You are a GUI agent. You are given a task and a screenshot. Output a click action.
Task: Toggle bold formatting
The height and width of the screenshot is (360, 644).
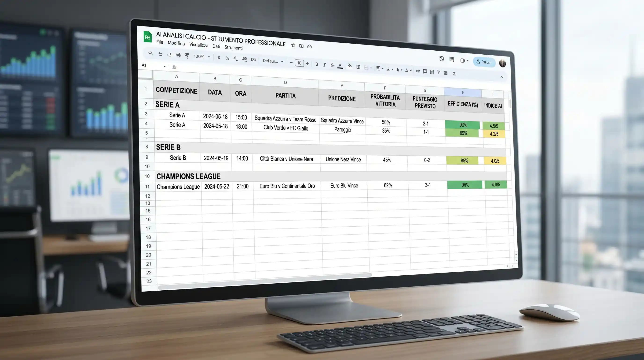point(316,64)
